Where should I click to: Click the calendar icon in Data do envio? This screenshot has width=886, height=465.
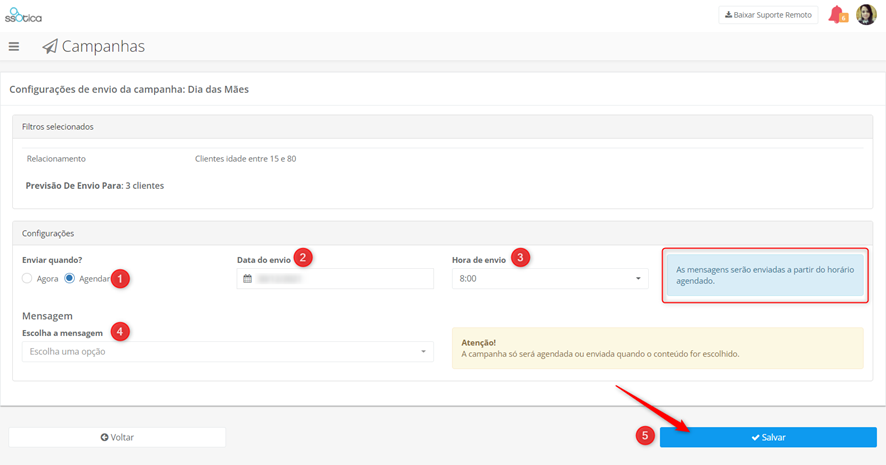(x=247, y=279)
